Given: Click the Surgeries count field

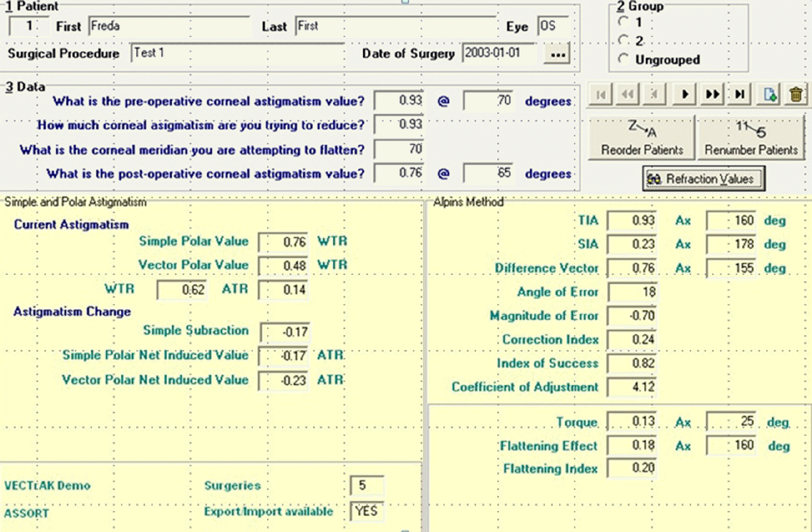Looking at the screenshot, I should coord(367,485).
